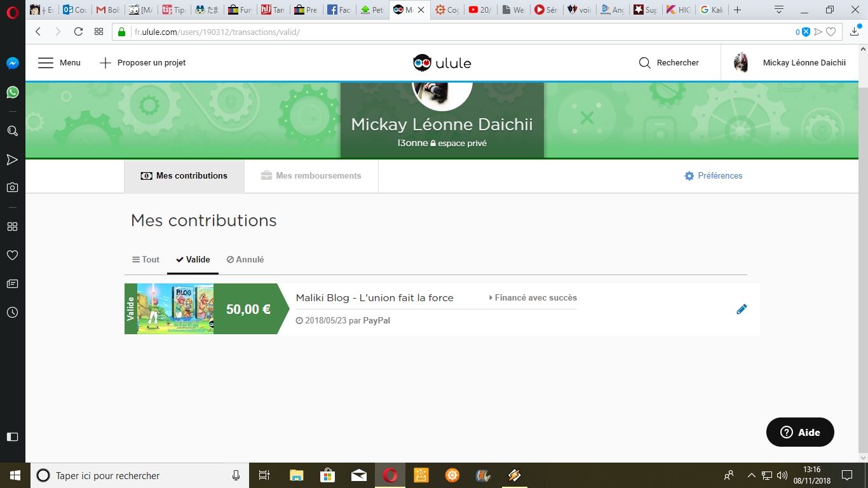Click the reload page button
Screen dimensions: 868x488
tap(78, 32)
